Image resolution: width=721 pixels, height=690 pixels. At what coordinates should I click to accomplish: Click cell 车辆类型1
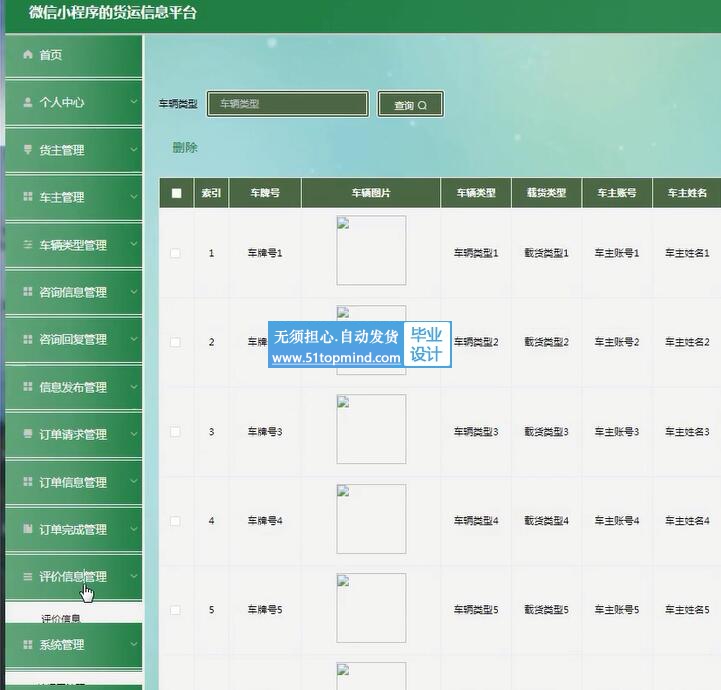(x=476, y=253)
